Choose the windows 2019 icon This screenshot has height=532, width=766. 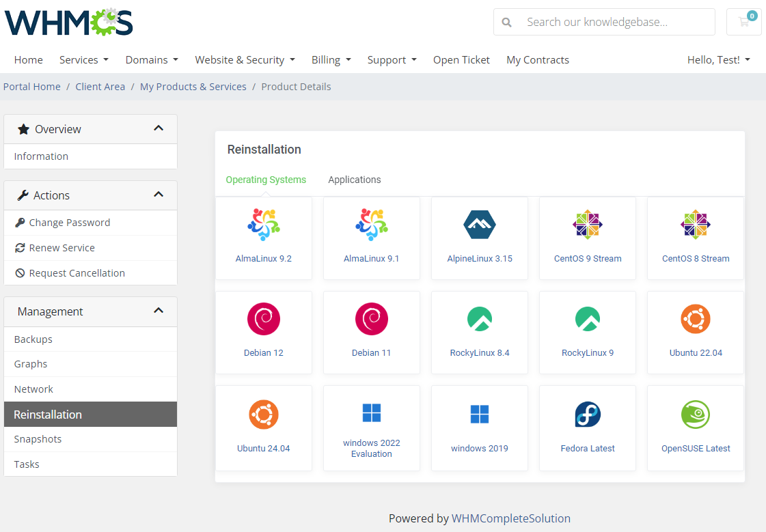click(480, 415)
